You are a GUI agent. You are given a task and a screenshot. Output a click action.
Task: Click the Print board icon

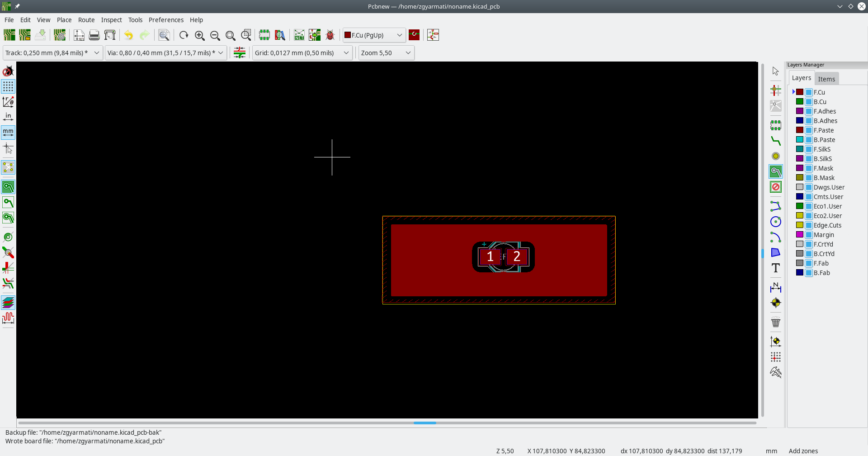point(94,35)
